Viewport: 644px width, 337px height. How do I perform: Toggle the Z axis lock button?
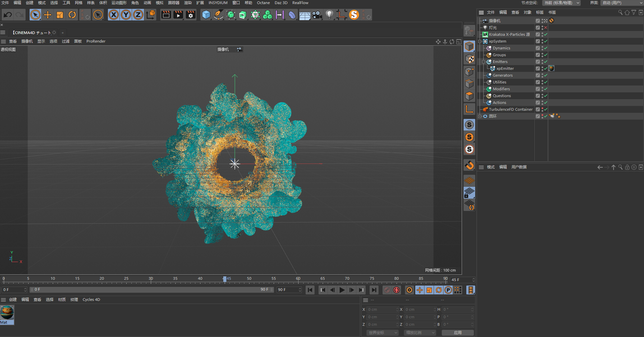[138, 15]
